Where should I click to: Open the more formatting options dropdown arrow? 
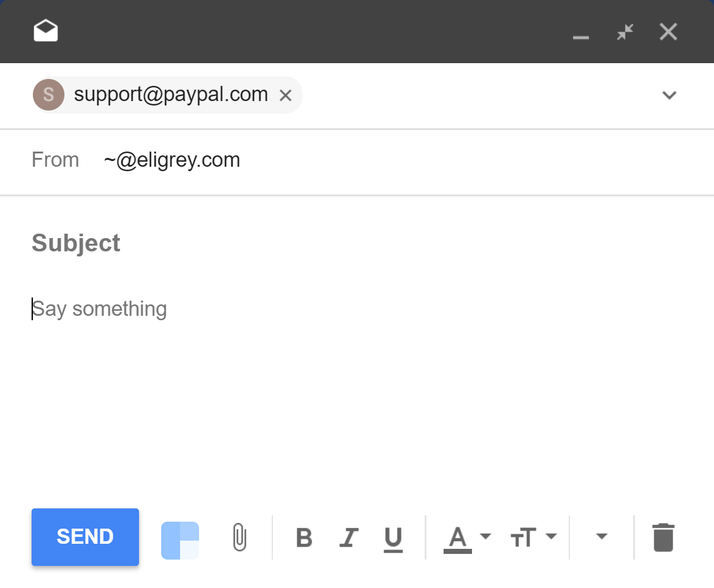(x=602, y=537)
